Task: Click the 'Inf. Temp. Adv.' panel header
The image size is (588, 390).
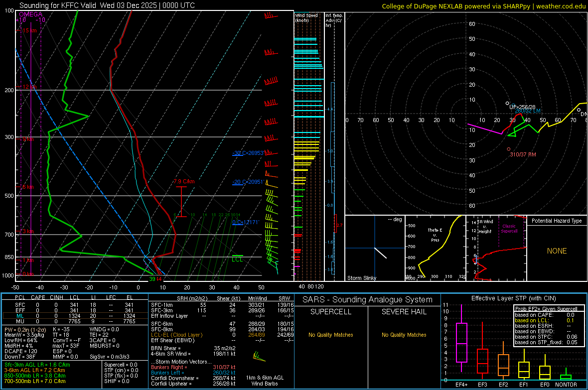Action: 334,20
